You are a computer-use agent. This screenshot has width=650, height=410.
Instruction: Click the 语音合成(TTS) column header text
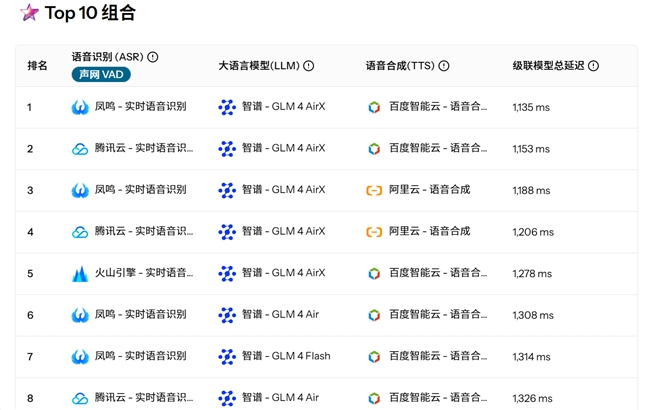point(400,66)
